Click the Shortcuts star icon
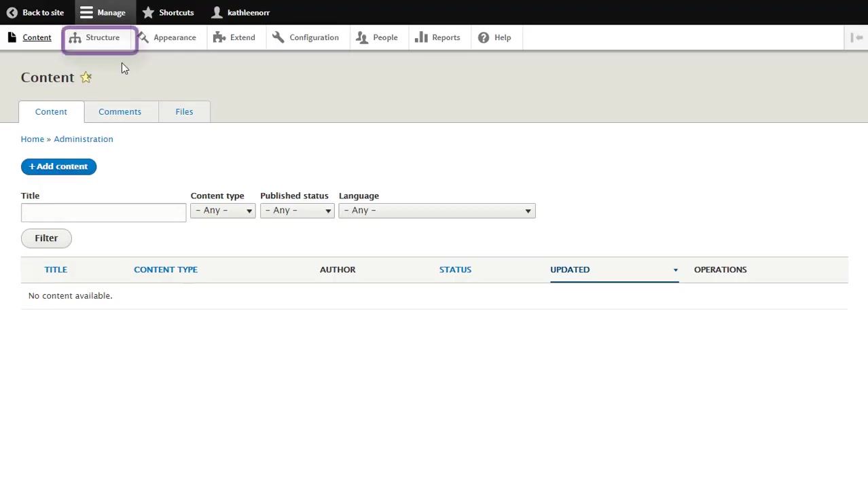The width and height of the screenshot is (868, 489). tap(148, 12)
